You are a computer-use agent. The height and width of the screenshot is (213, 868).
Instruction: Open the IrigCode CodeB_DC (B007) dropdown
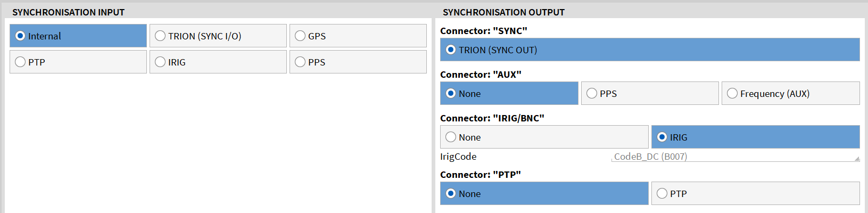pos(734,157)
